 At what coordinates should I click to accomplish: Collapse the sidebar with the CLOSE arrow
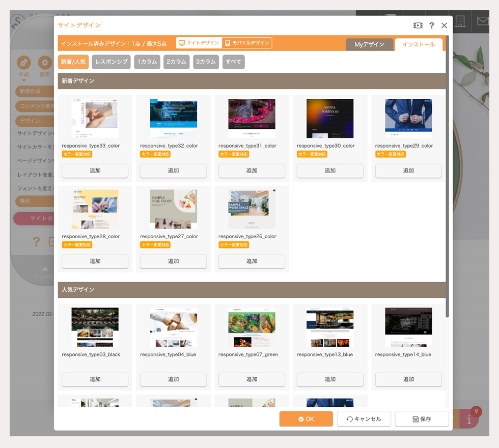[45, 273]
